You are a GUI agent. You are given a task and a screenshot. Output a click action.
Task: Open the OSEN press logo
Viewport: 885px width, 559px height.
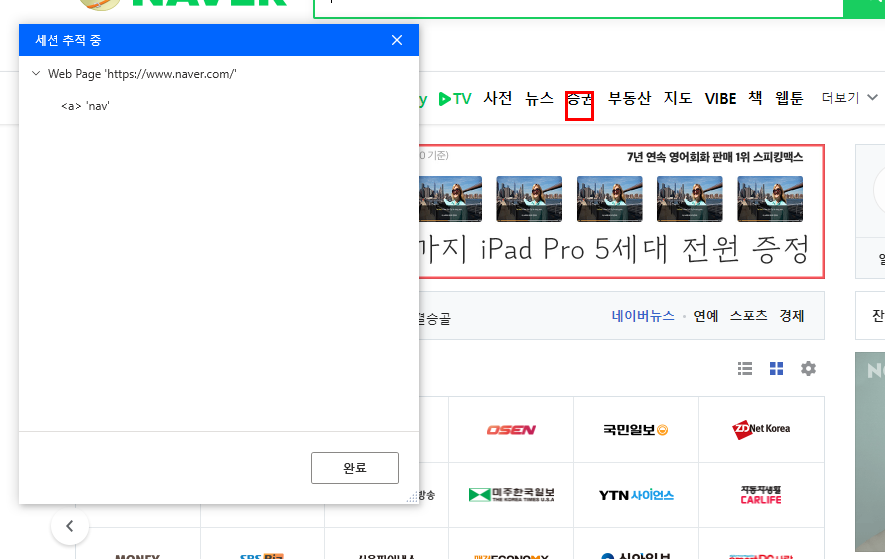tap(511, 430)
